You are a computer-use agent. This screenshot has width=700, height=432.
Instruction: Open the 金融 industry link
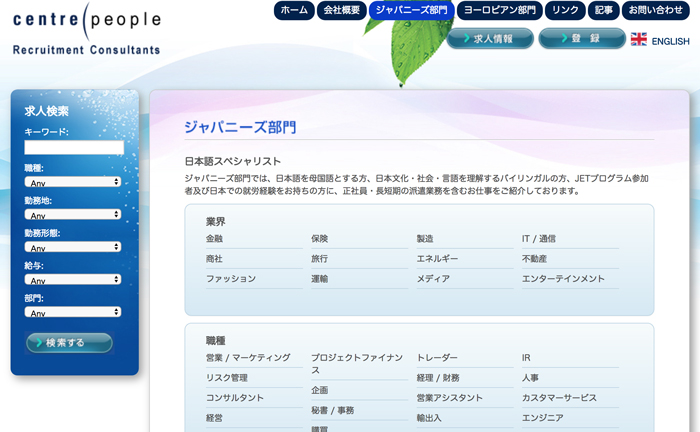click(x=214, y=239)
